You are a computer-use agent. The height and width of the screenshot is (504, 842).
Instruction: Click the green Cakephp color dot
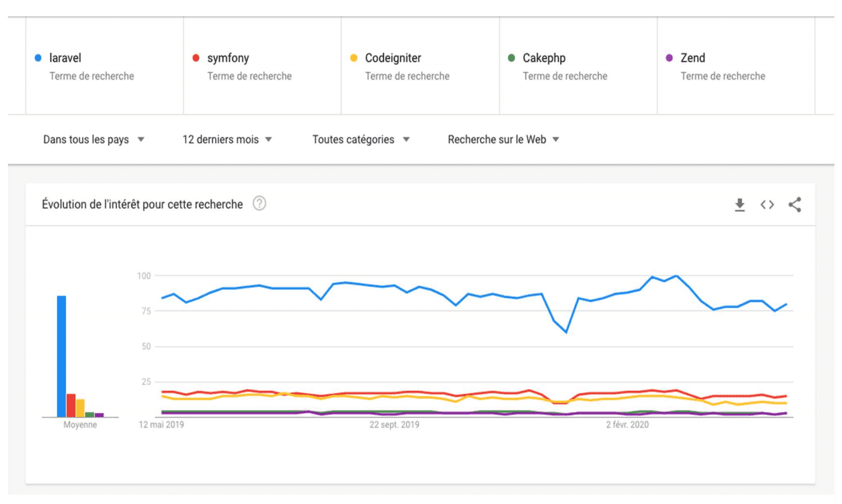pos(511,58)
